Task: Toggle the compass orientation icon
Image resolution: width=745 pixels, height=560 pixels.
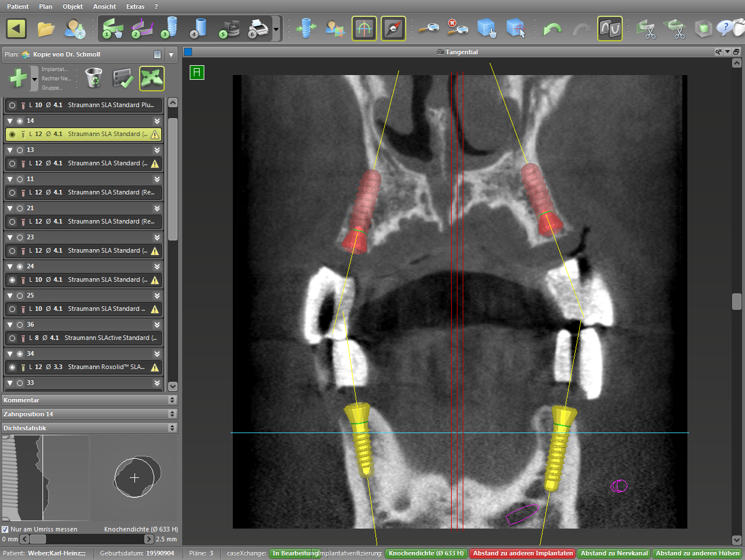Action: click(x=393, y=29)
